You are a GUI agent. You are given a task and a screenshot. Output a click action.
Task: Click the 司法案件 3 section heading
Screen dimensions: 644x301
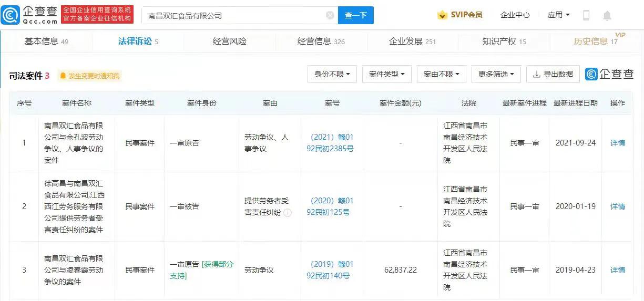coord(29,76)
